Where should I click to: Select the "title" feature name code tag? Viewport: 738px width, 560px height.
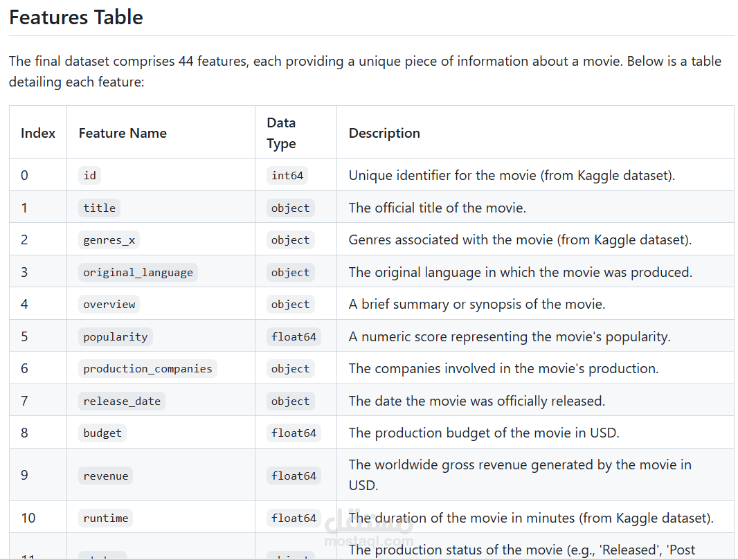pos(100,208)
